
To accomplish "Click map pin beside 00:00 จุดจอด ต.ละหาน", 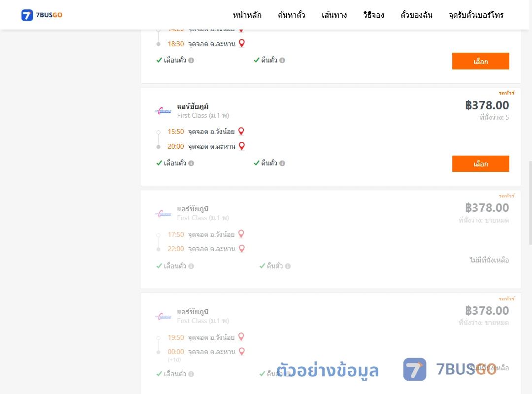I will tap(241, 351).
